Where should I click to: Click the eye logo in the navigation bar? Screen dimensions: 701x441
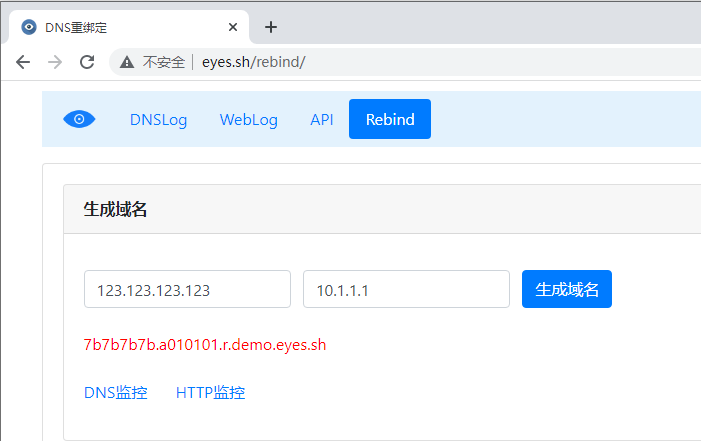[79, 119]
